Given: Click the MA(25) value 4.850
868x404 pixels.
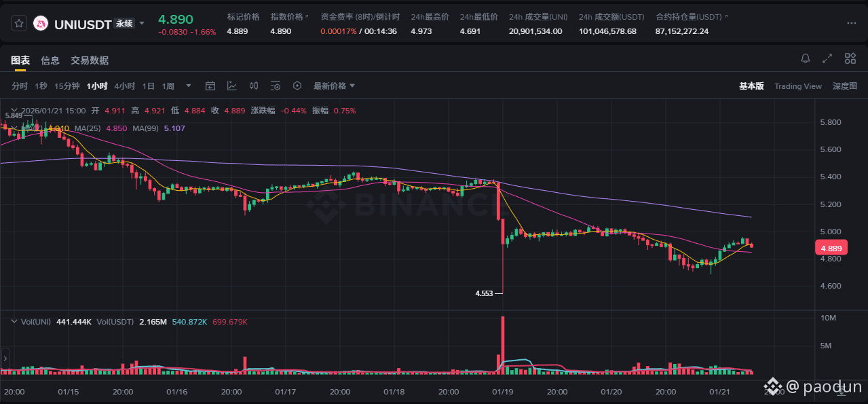Looking at the screenshot, I should 117,128.
